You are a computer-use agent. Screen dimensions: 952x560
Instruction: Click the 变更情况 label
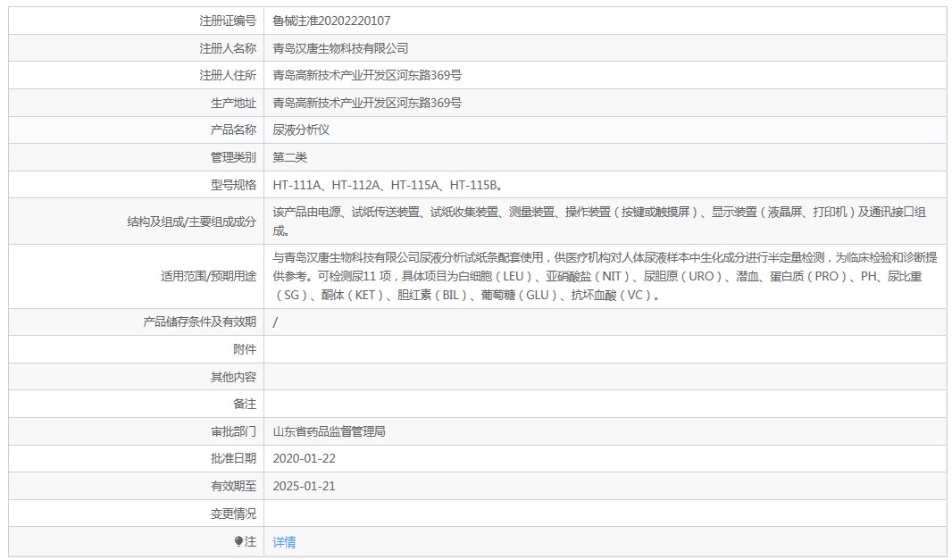pos(233,514)
